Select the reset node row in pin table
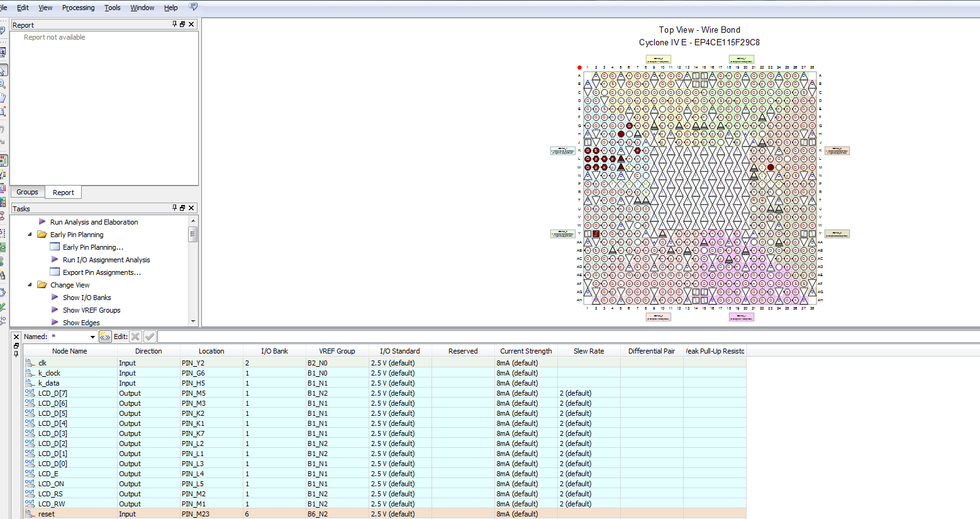The image size is (980, 519). coord(47,514)
